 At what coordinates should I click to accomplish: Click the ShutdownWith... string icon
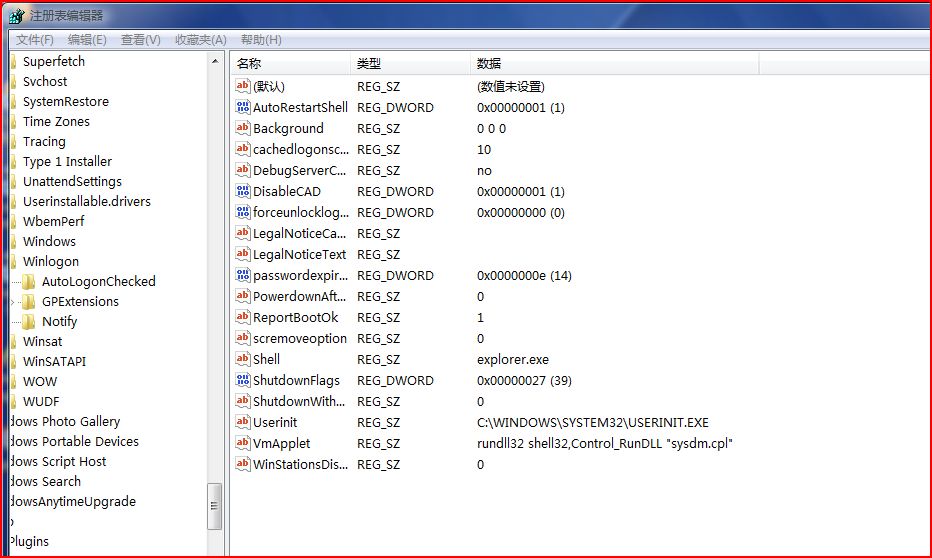[x=243, y=401]
